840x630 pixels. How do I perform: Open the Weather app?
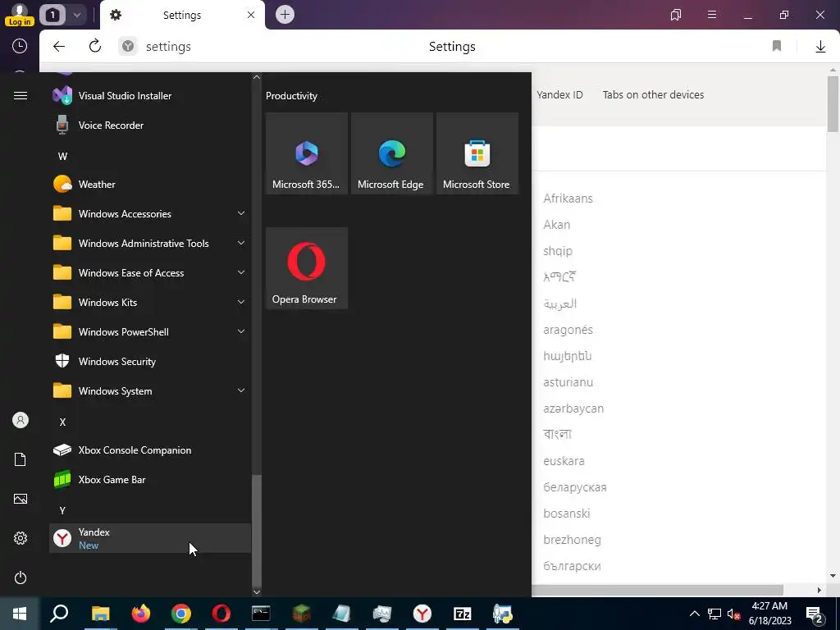150,185
